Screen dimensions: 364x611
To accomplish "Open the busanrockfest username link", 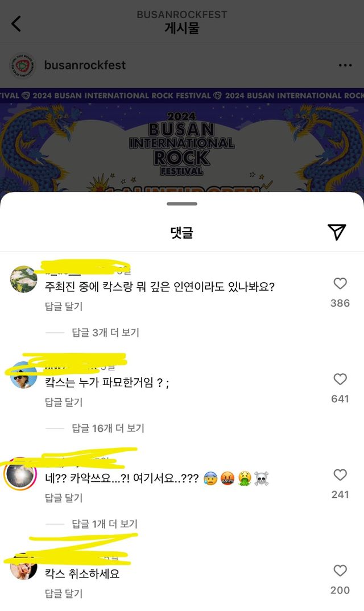I will [85, 65].
